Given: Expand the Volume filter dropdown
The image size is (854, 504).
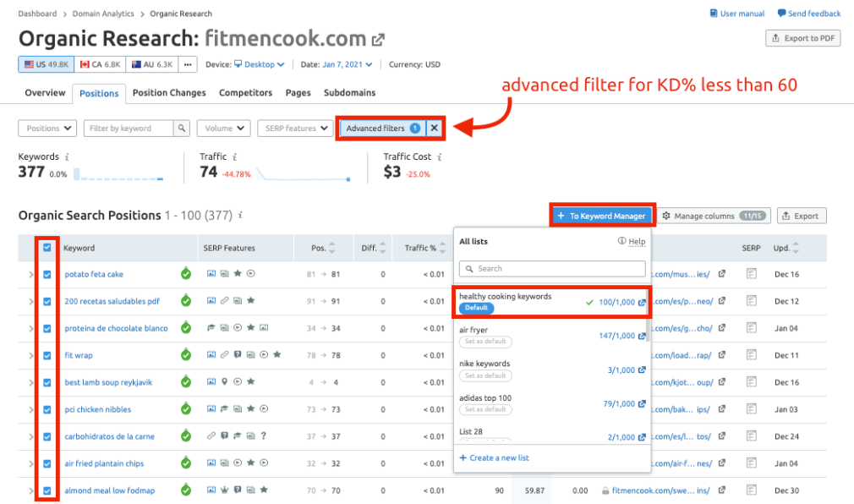Looking at the screenshot, I should 223,129.
